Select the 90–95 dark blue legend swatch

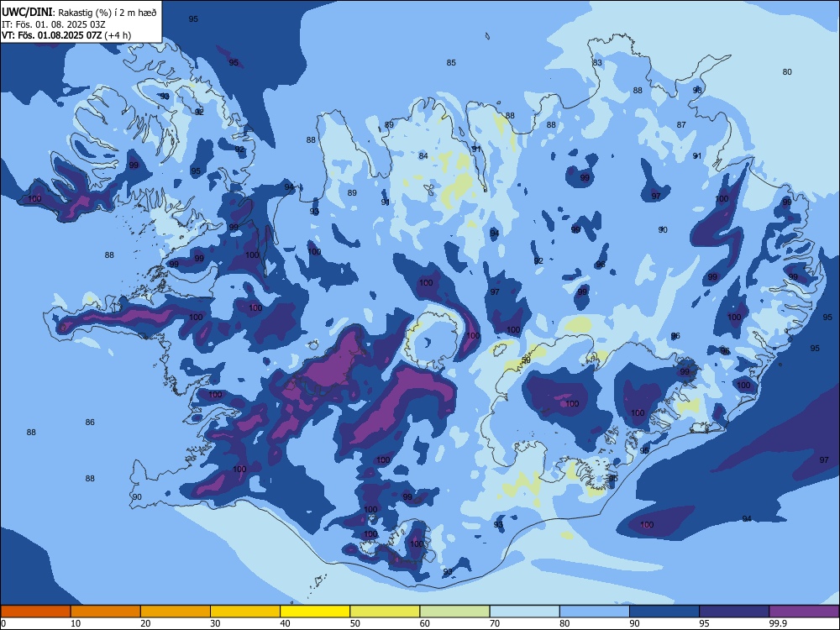(664, 612)
